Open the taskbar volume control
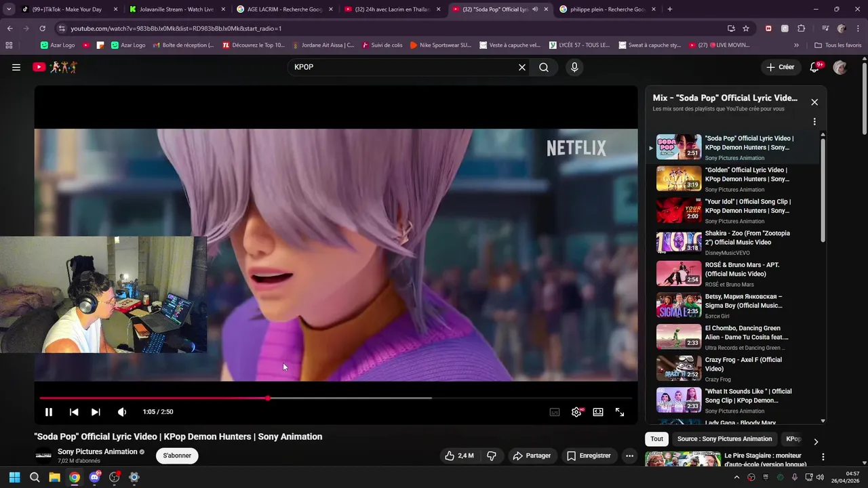Screen dimensions: 868x488 820,477
